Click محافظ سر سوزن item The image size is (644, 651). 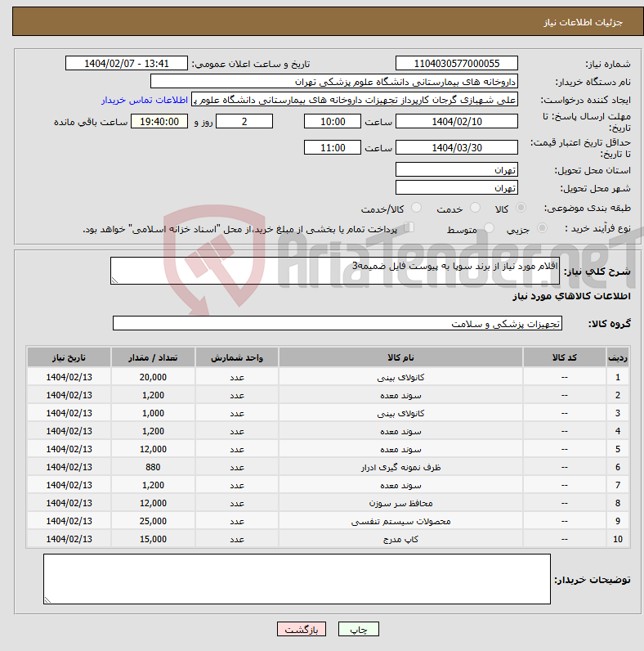400,503
